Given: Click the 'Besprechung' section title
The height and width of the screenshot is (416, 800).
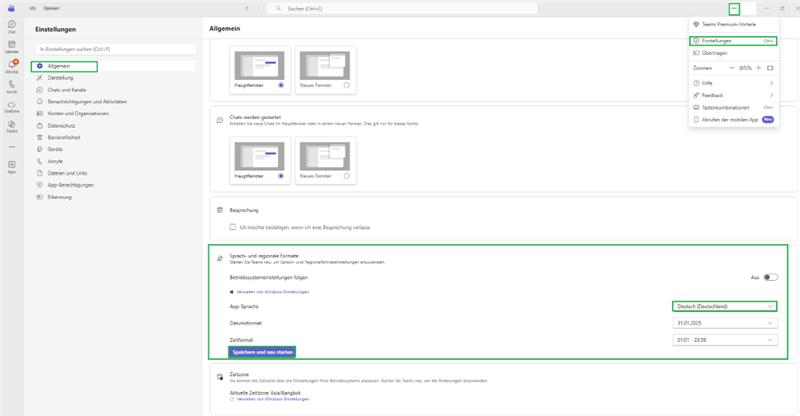Looking at the screenshot, I should [244, 210].
